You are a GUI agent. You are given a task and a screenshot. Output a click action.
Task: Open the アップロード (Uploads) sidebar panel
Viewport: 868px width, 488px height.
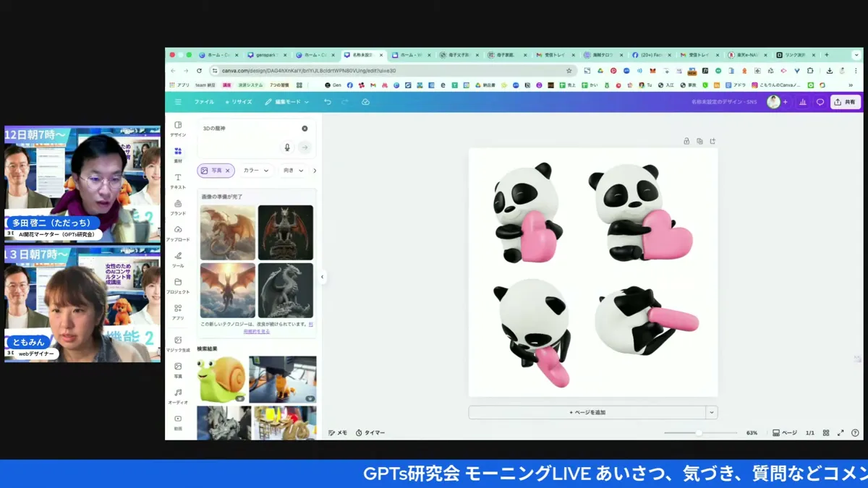pos(178,234)
